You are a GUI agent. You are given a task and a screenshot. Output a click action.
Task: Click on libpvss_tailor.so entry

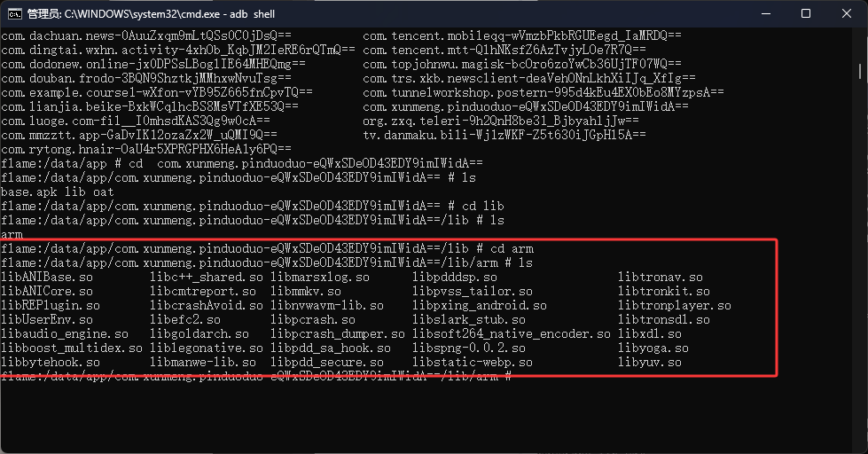point(473,292)
